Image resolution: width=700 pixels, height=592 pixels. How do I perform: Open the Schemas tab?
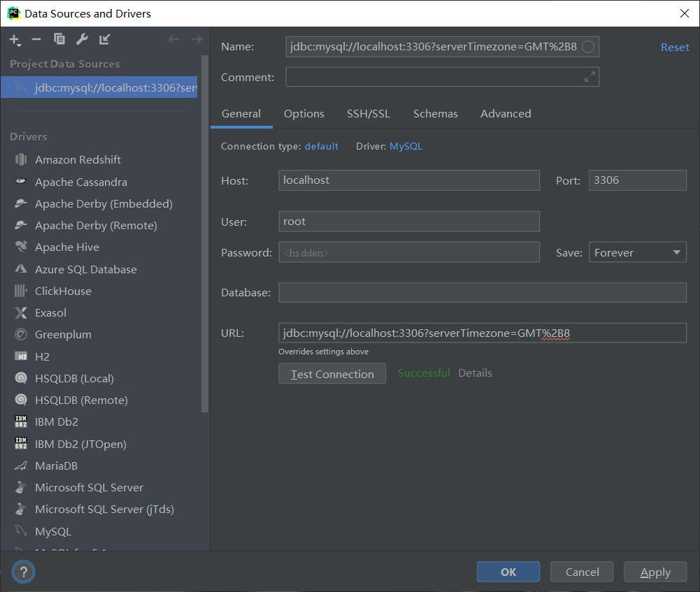coord(435,113)
